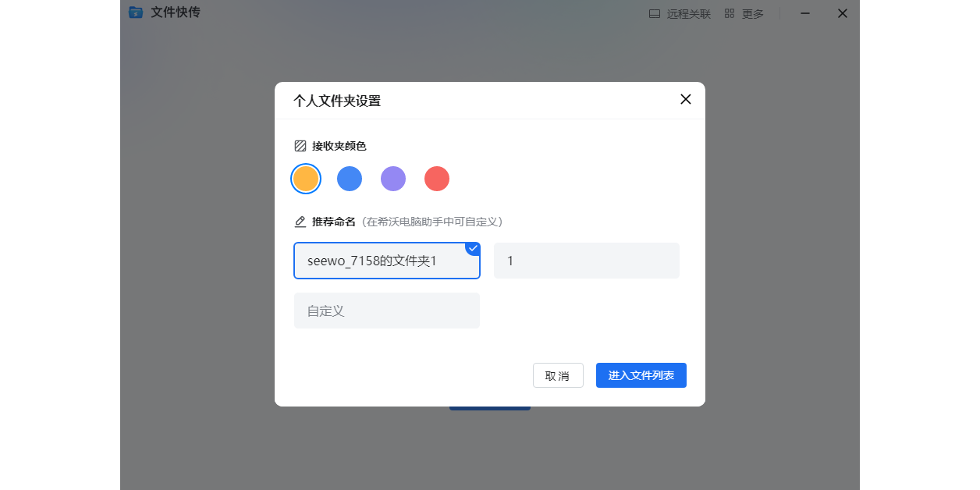Choose the recommended name option "1"
980x490 pixels.
(587, 261)
